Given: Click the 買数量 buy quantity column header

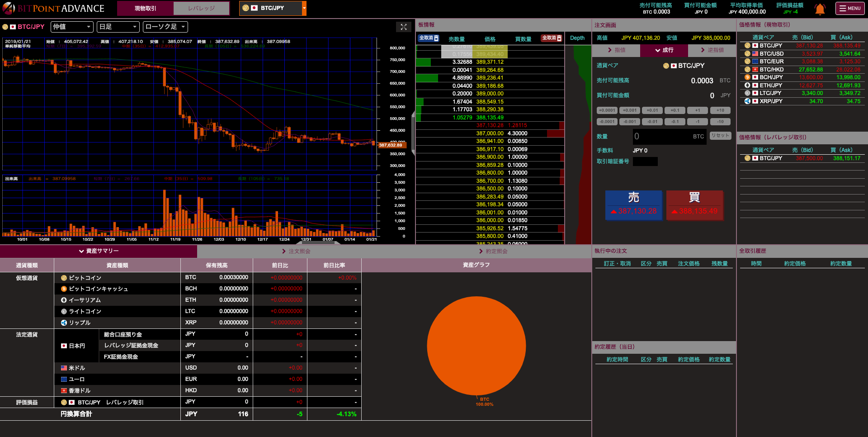Looking at the screenshot, I should coord(523,39).
